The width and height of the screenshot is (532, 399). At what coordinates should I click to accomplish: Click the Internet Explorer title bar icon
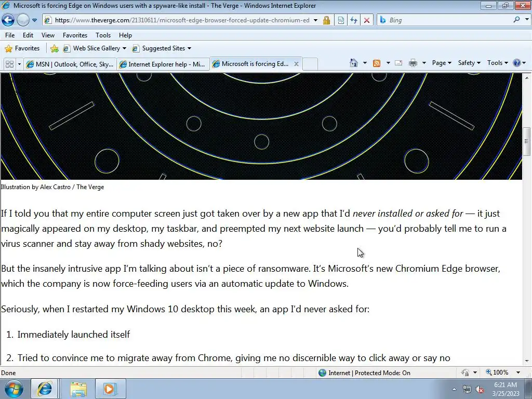coord(6,5)
